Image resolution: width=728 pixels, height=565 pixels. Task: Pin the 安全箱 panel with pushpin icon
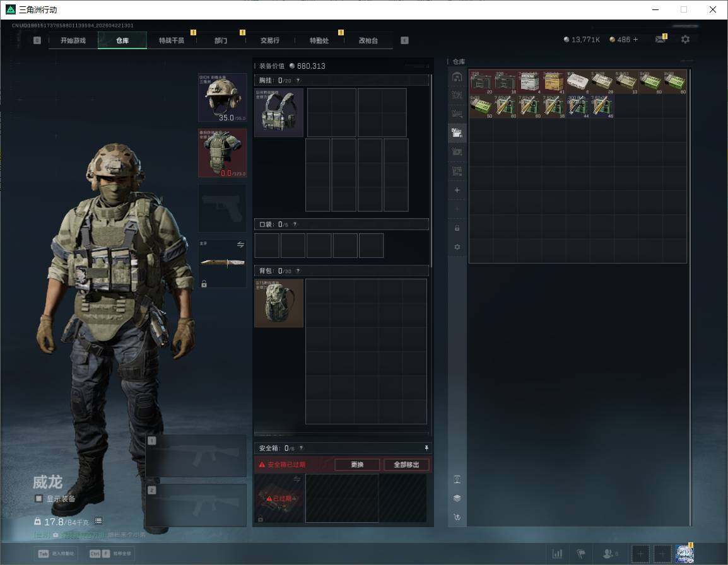426,448
